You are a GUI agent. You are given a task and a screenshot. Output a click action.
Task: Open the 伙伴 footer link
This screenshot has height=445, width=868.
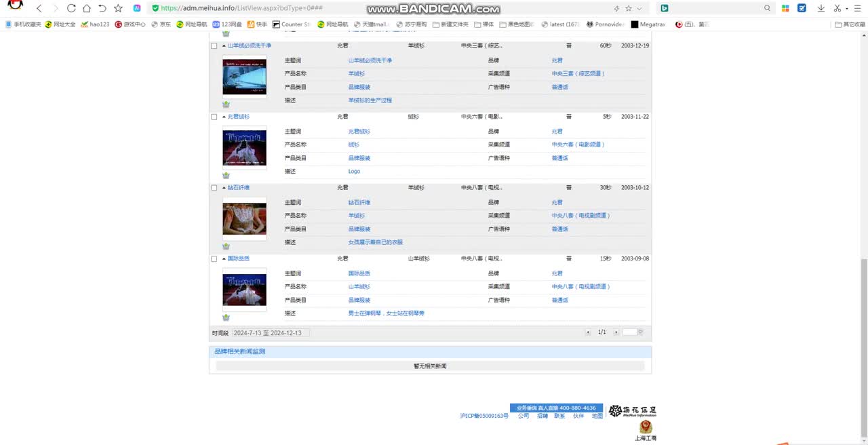pyautogui.click(x=578, y=417)
